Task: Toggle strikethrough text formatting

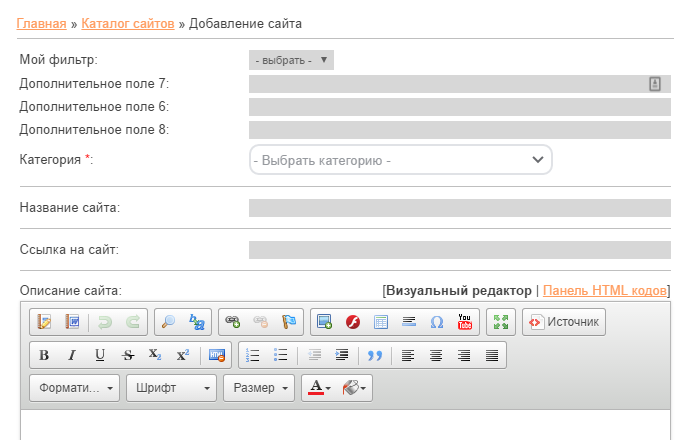Action: [128, 355]
